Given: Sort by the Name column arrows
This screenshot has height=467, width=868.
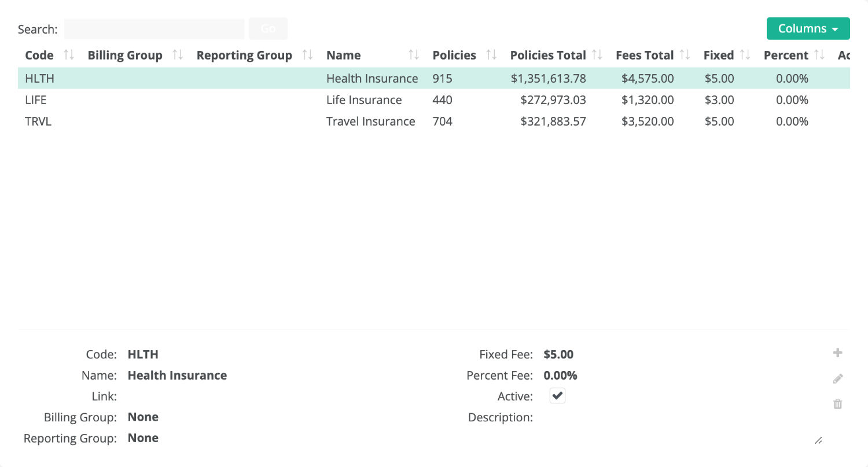Looking at the screenshot, I should pos(413,55).
